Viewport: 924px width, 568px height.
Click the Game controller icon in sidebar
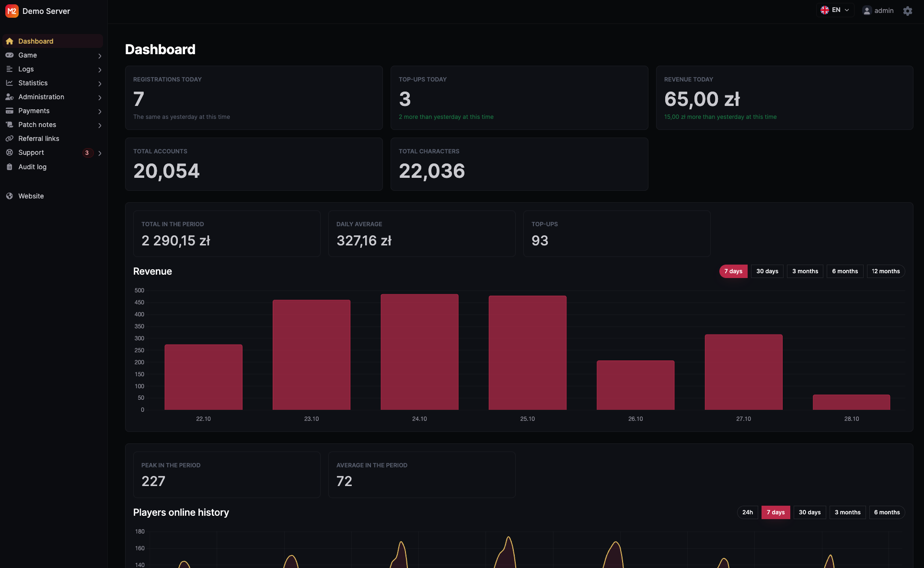click(10, 55)
